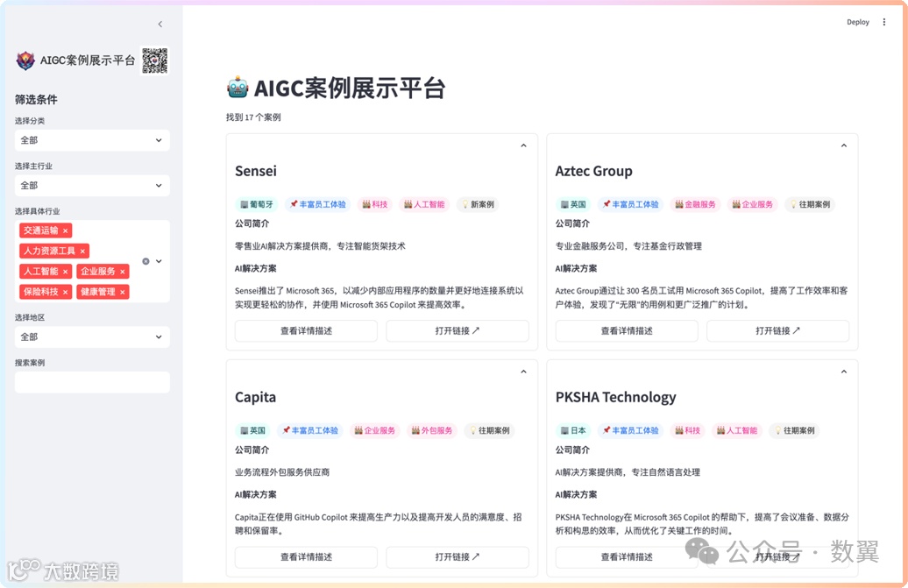Click the Deploy button
The image size is (908, 588).
tap(858, 22)
